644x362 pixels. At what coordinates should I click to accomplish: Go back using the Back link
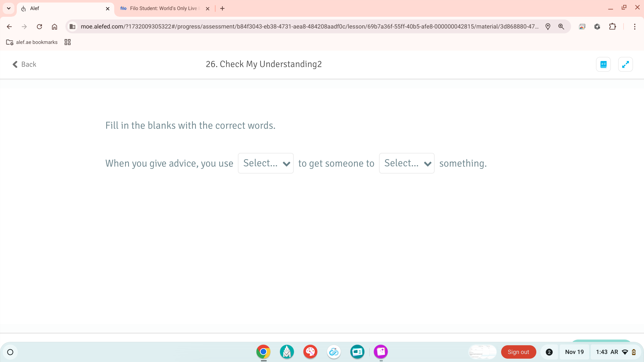[24, 64]
